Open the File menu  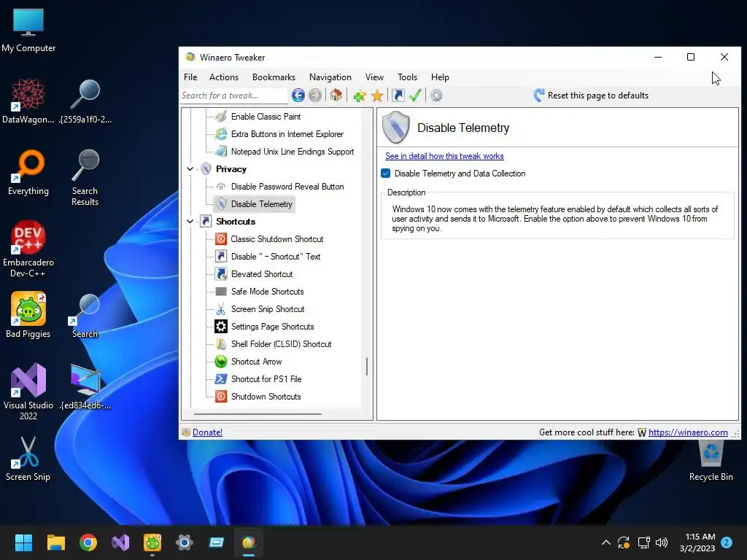pos(190,77)
